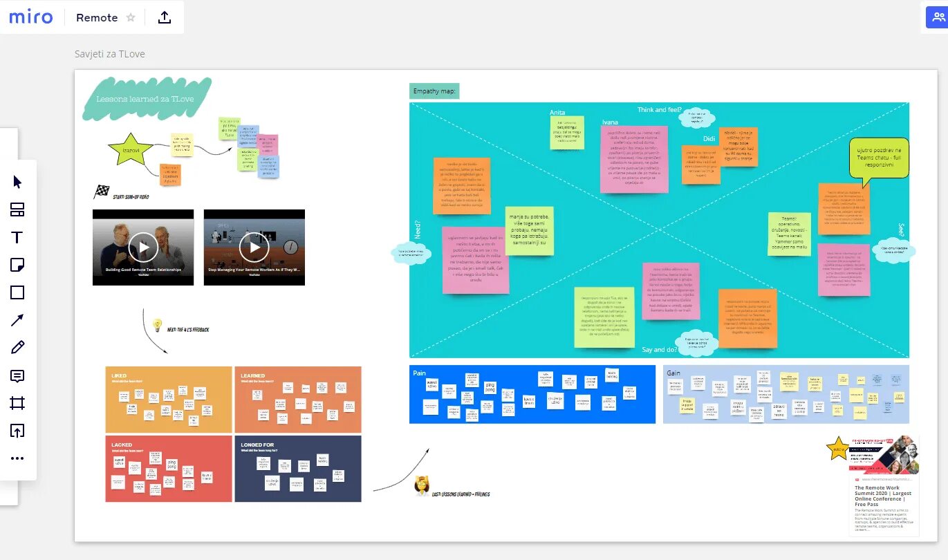This screenshot has width=948, height=560.
Task: Click the export upload icon
Action: pyautogui.click(x=165, y=17)
